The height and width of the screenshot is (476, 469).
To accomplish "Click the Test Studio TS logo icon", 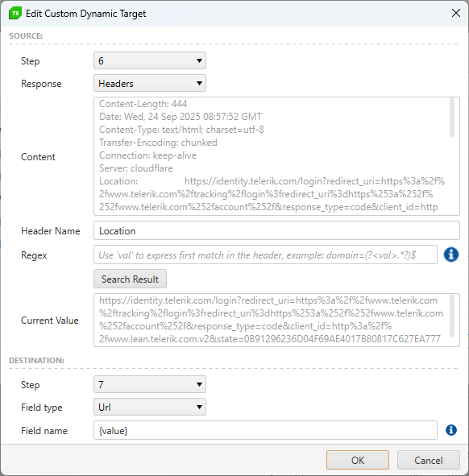I will point(15,14).
